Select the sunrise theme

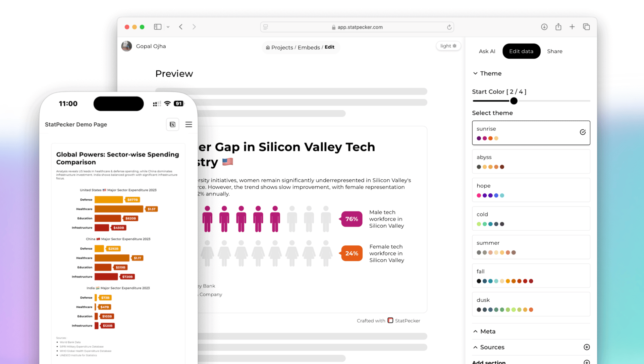(x=531, y=133)
